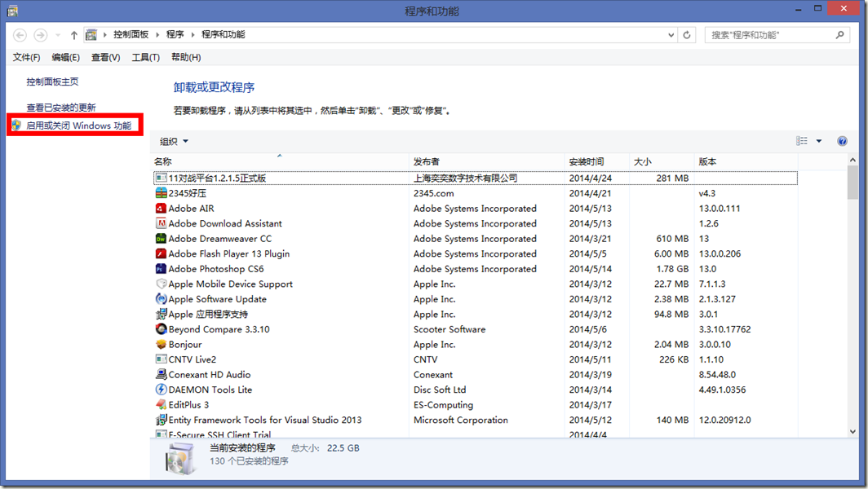This screenshot has height=489, width=868.
Task: Go to 控制面板主页 link
Action: pyautogui.click(x=52, y=81)
